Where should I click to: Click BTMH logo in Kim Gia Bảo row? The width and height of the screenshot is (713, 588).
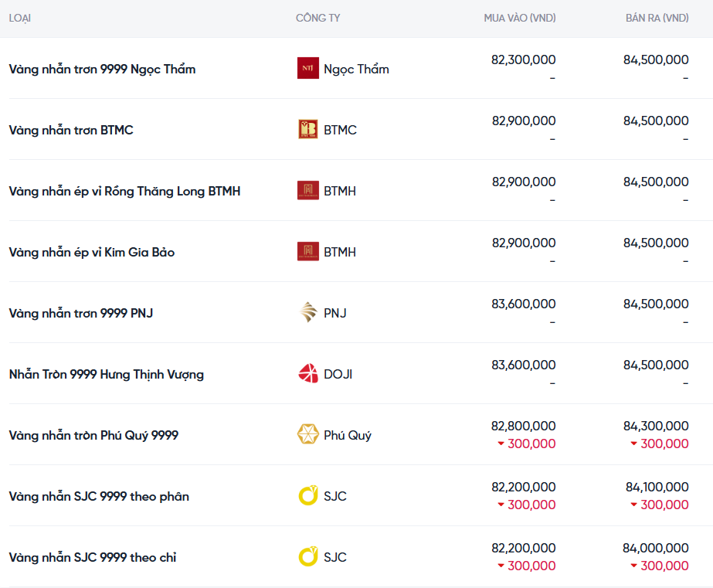pos(308,251)
